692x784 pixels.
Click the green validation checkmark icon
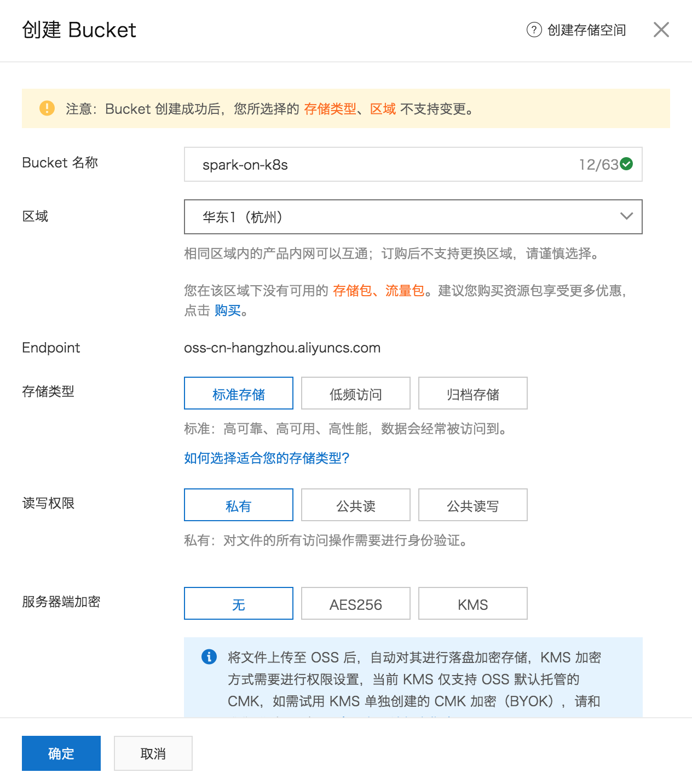coord(626,164)
